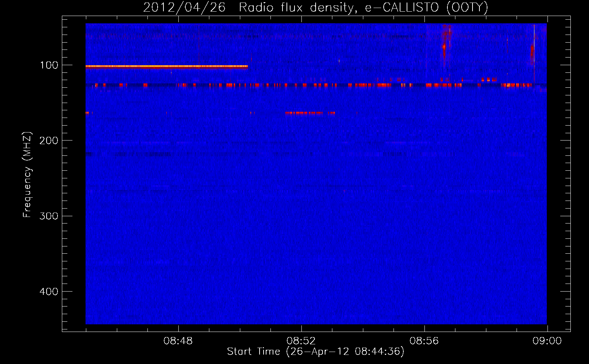Click the 08:48 time tick label
589x364 pixels.
click(178, 341)
